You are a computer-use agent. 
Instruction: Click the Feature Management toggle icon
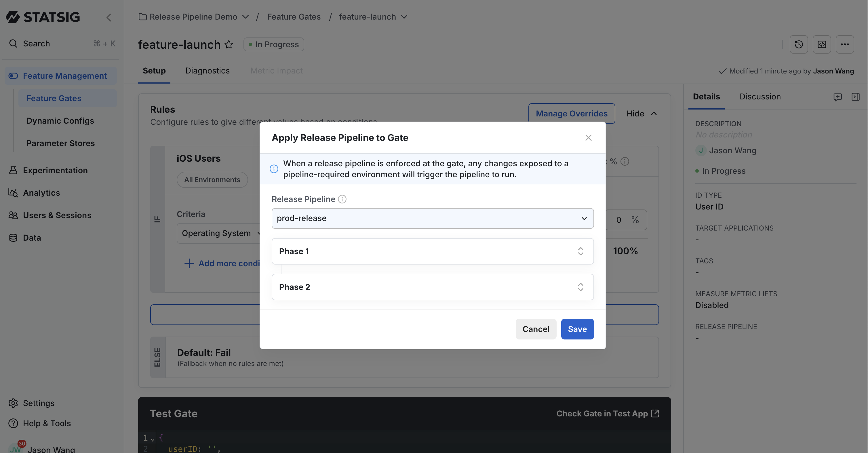tap(13, 75)
